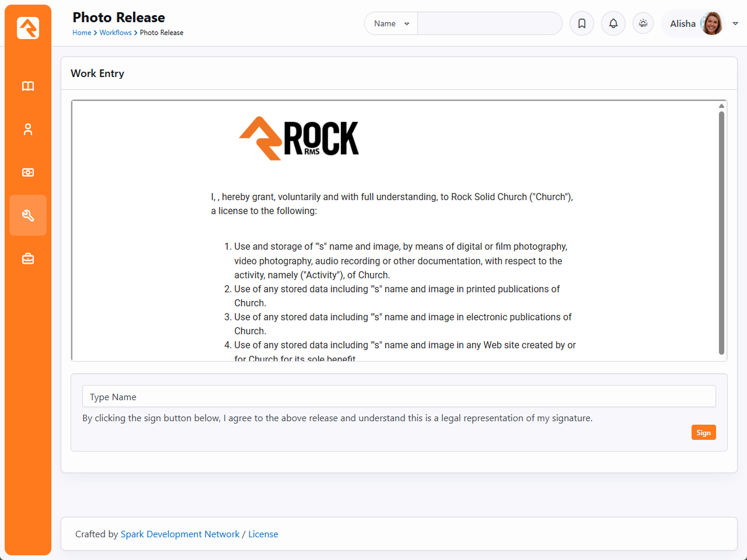Click the Rock RMS logo in the sidebar
This screenshot has width=747, height=560.
pyautogui.click(x=28, y=28)
